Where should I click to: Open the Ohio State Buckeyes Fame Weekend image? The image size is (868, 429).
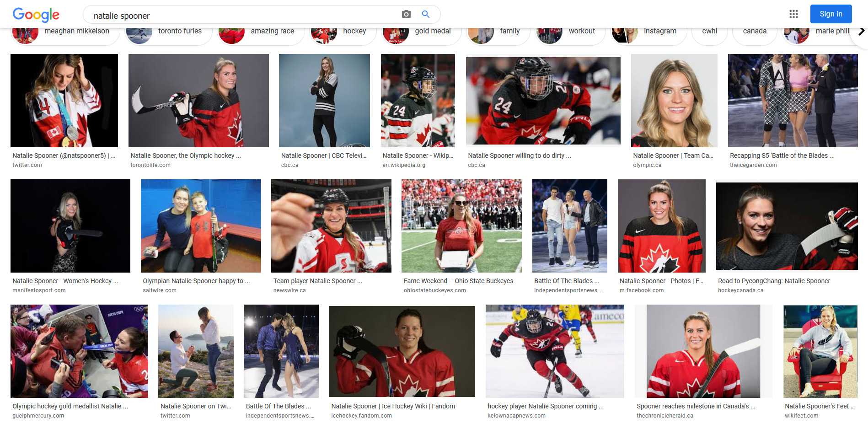(461, 226)
